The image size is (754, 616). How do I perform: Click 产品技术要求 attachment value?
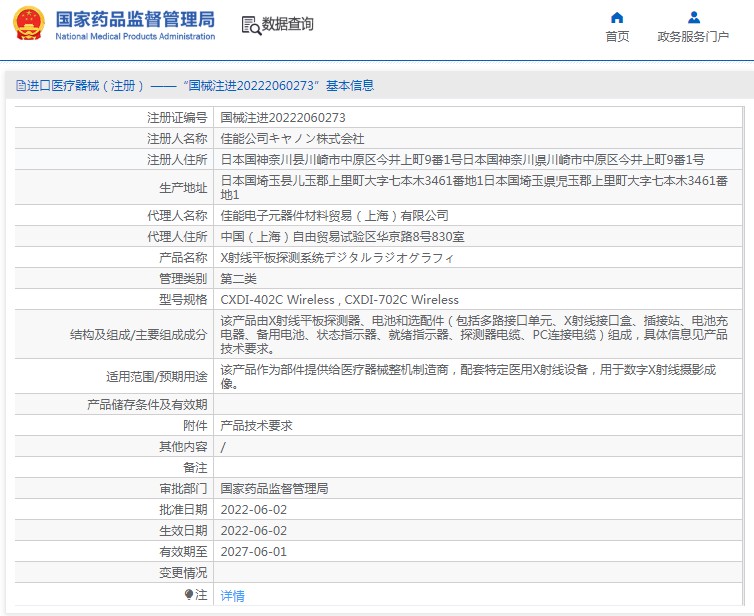[256, 426]
